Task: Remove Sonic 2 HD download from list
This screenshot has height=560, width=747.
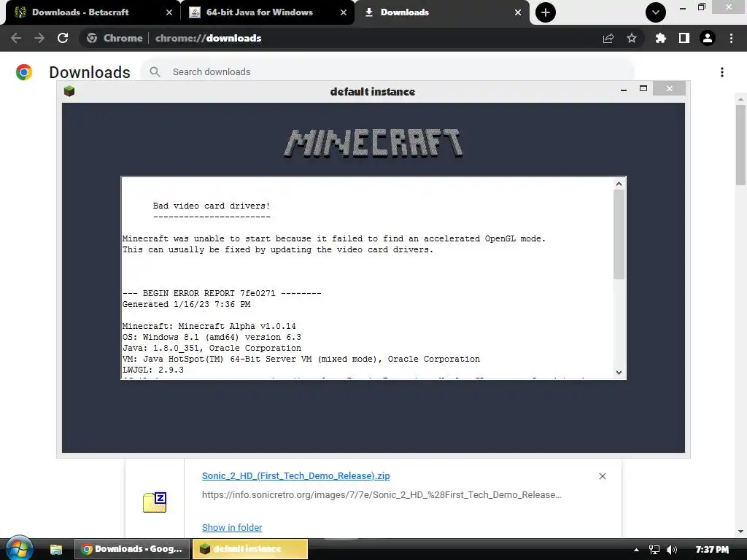Action: tap(602, 476)
